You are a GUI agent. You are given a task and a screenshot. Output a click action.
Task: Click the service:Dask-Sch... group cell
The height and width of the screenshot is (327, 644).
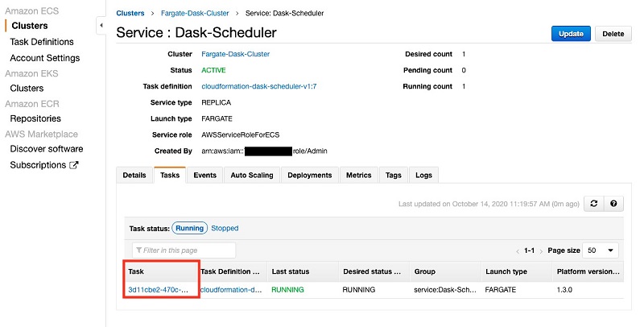pos(445,290)
